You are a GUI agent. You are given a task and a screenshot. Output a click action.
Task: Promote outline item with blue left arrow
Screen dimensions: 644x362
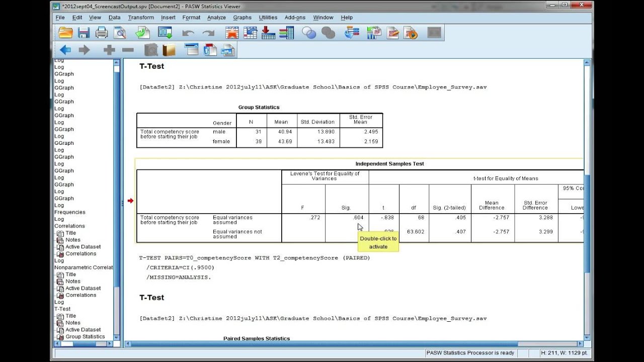(65, 50)
